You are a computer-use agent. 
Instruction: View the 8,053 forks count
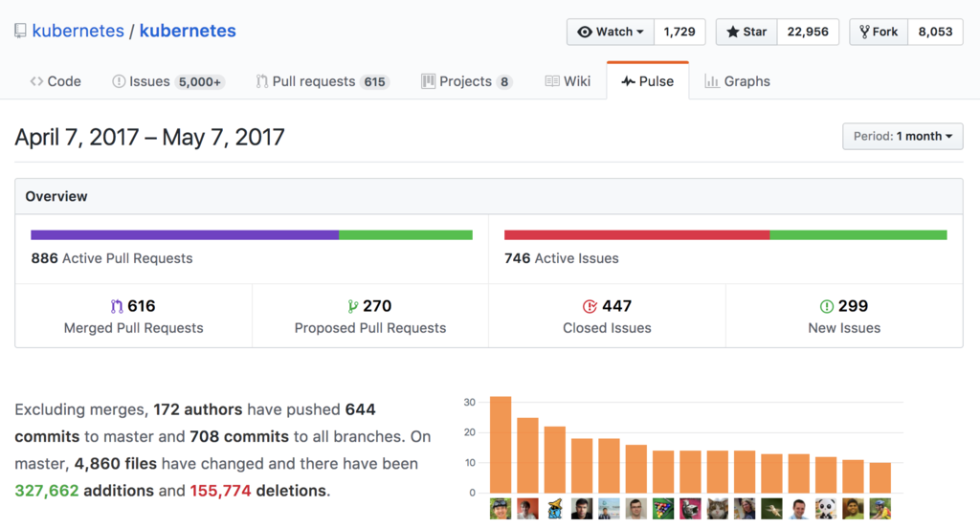tap(935, 32)
